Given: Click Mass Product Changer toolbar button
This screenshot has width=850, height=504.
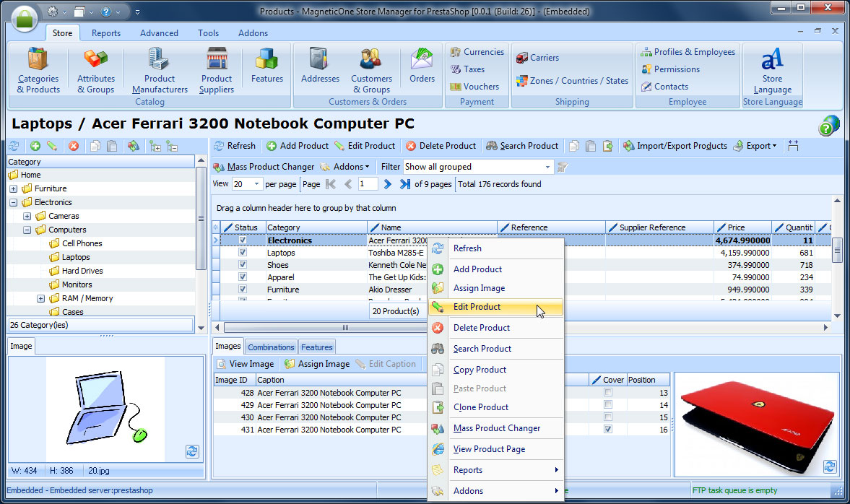Looking at the screenshot, I should (x=264, y=167).
